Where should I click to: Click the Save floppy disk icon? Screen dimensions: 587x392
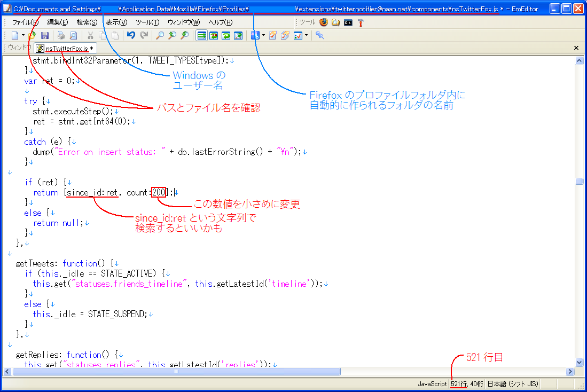click(x=45, y=35)
